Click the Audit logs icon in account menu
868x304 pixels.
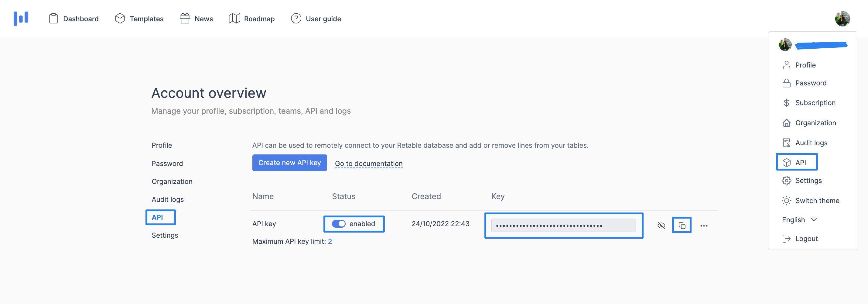pos(787,142)
